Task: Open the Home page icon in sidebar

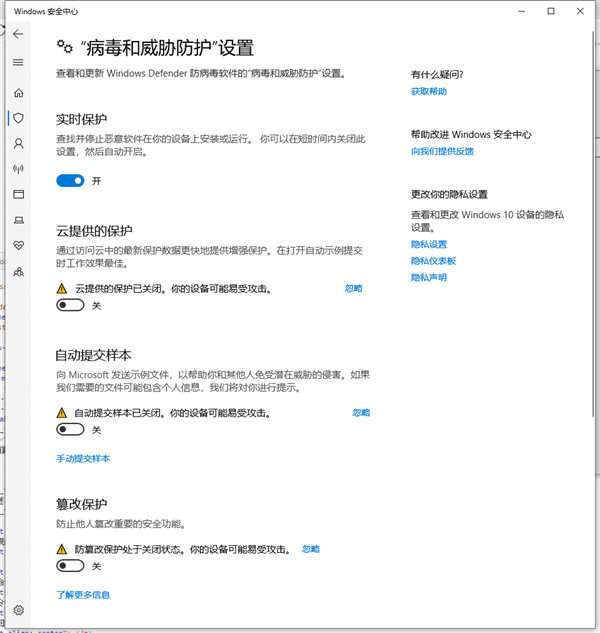Action: (19, 93)
